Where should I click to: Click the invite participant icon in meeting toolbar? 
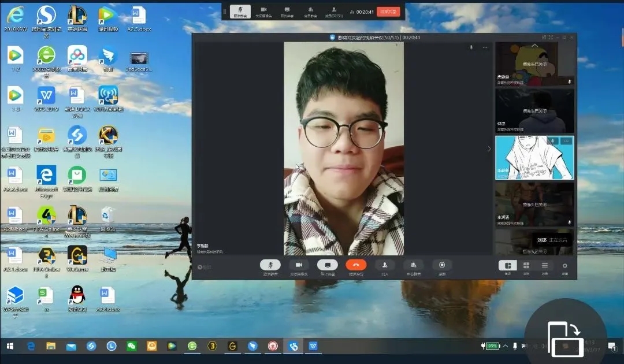[x=385, y=265]
